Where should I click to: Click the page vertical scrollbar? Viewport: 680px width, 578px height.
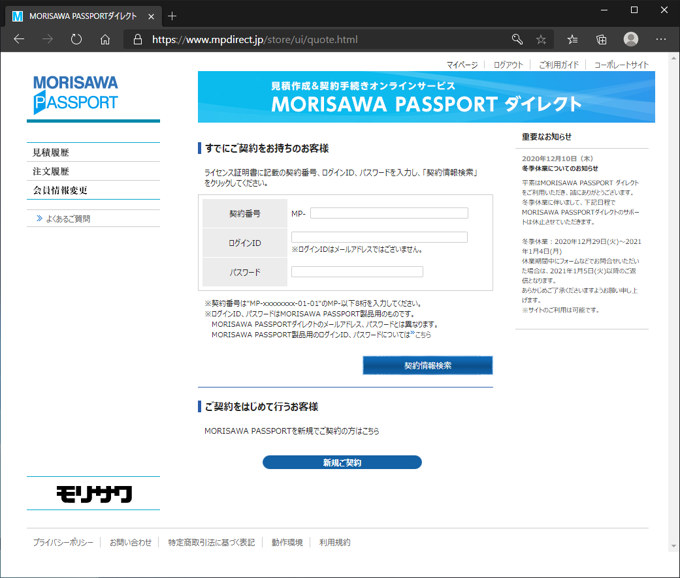tap(673, 301)
